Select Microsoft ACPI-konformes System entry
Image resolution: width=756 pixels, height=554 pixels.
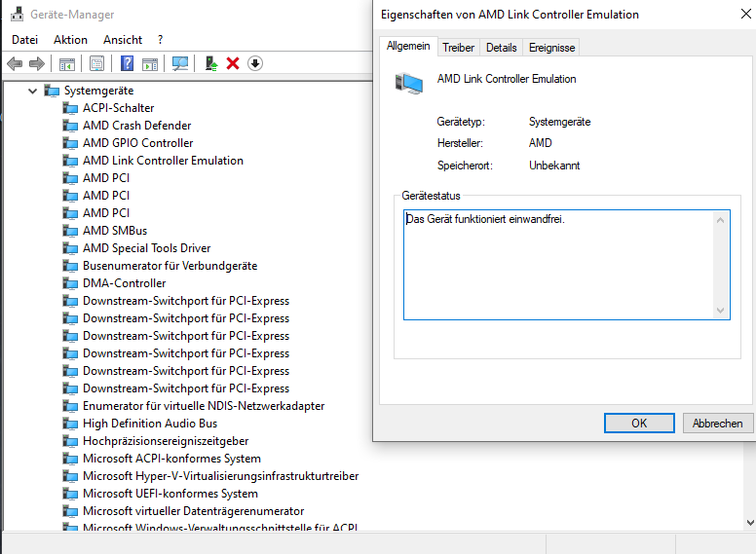coord(171,459)
